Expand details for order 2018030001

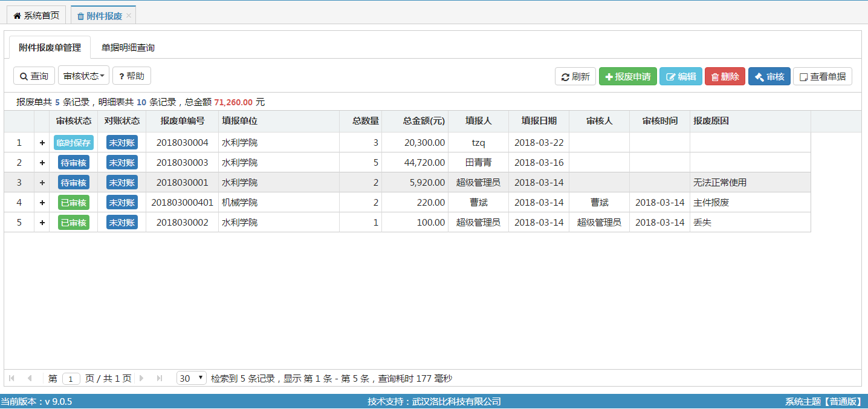(42, 183)
